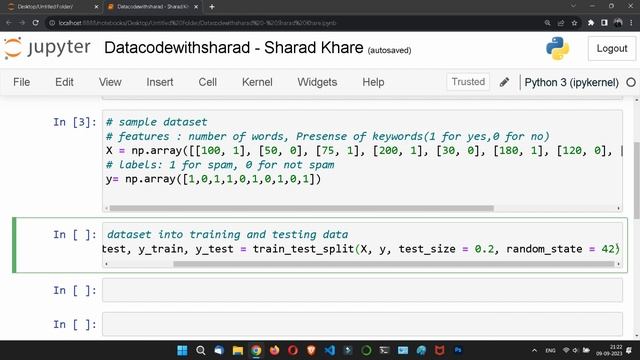
Task: Go forward in browser history
Action: click(x=22, y=23)
